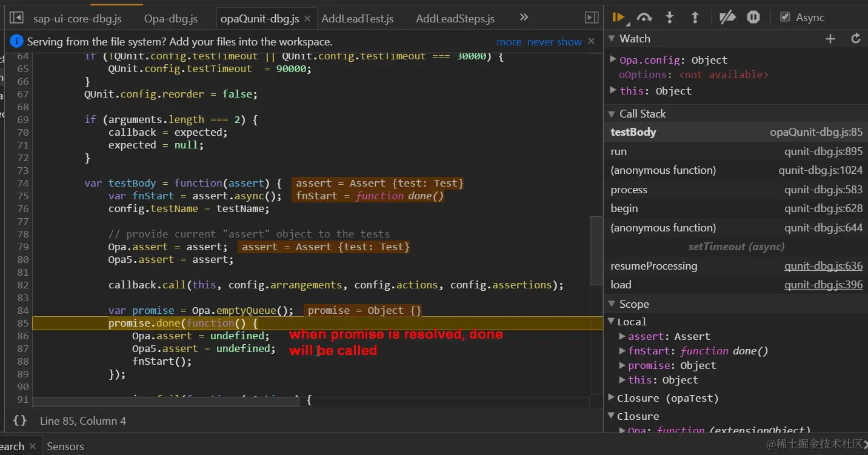This screenshot has height=455, width=868.
Task: Expand Closure (opaTest) scope
Action: click(612, 398)
